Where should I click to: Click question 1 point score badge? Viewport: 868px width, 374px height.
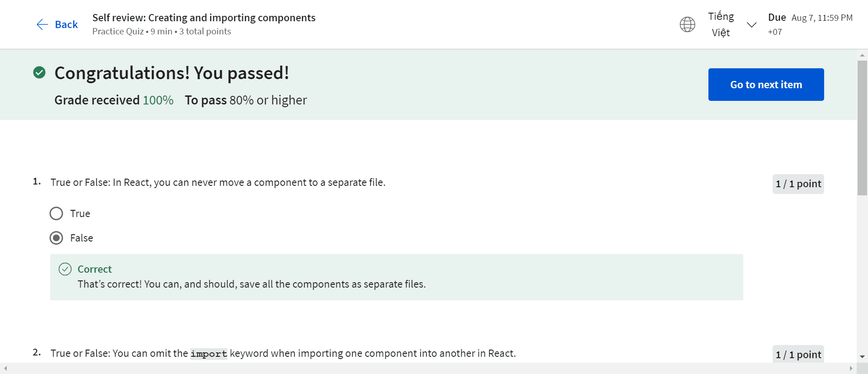(x=798, y=184)
